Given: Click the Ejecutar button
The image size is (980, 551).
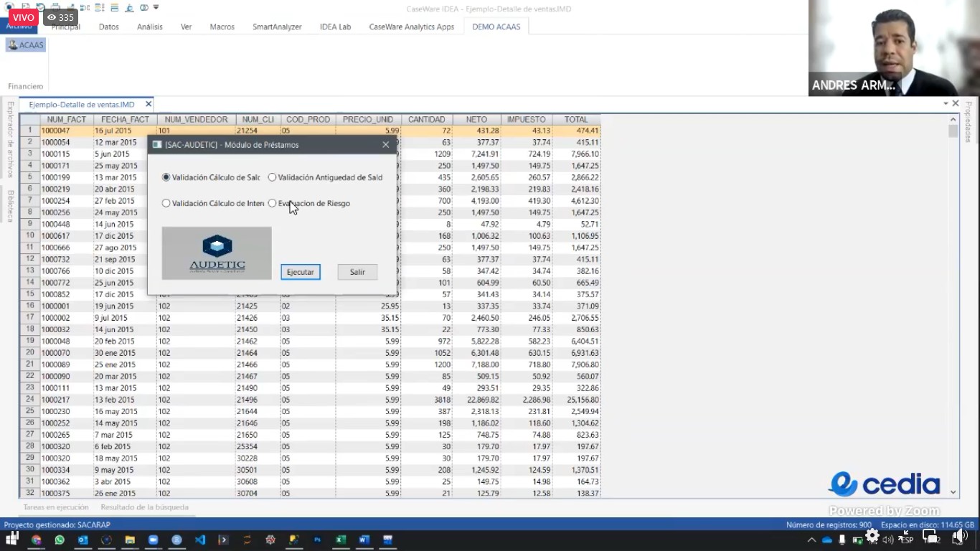Looking at the screenshot, I should pyautogui.click(x=301, y=272).
